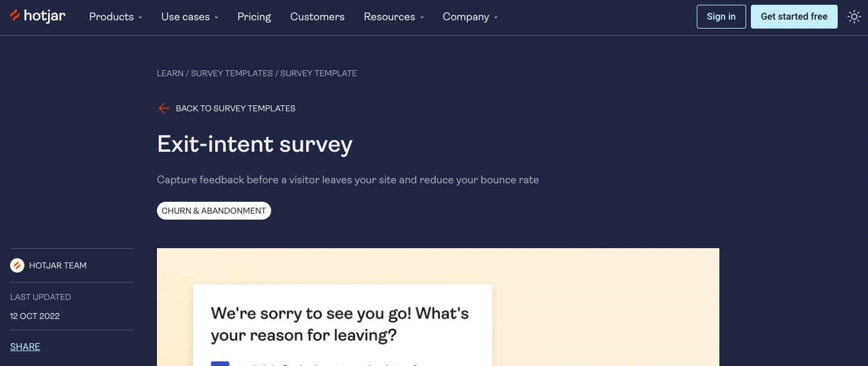Open the SURVEY TEMPLATES breadcrumb link

pos(232,73)
